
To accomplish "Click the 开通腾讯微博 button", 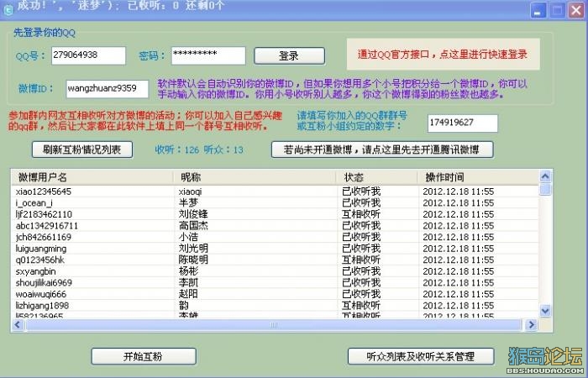I will tap(381, 150).
